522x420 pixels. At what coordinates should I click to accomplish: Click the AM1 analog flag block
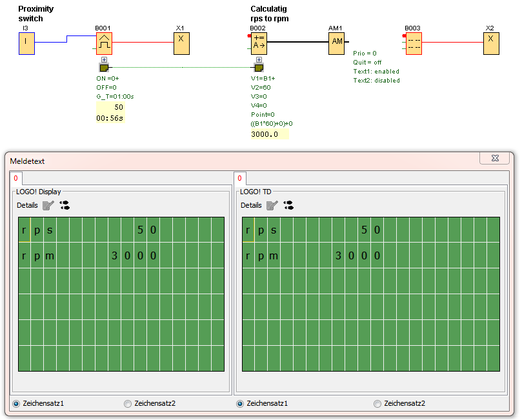(x=337, y=43)
